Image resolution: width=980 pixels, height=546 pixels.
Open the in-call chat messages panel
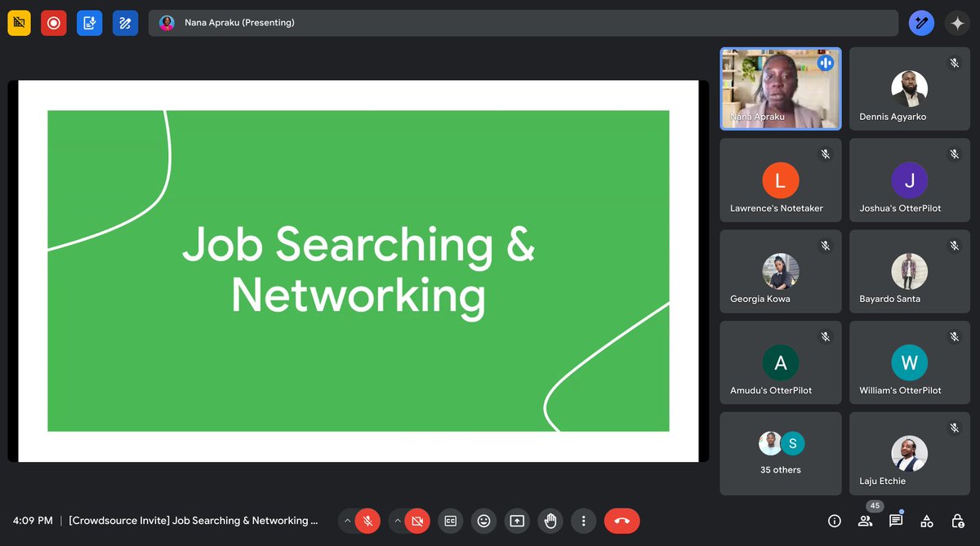coord(896,520)
